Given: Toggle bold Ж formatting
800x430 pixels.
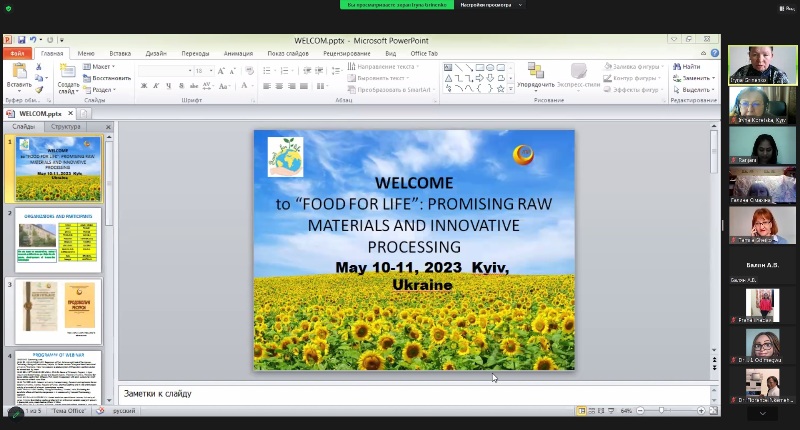Looking at the screenshot, I should [x=144, y=86].
